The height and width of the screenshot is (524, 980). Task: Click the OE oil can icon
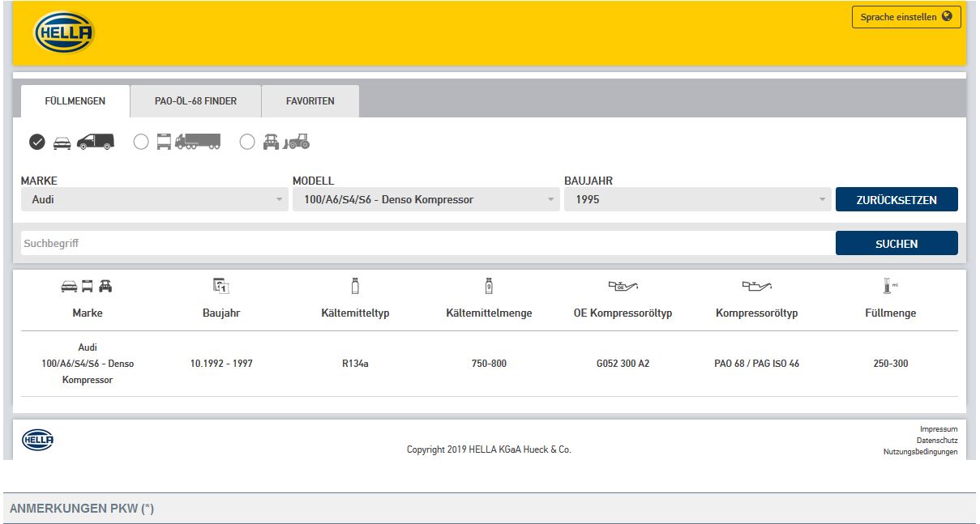623,285
